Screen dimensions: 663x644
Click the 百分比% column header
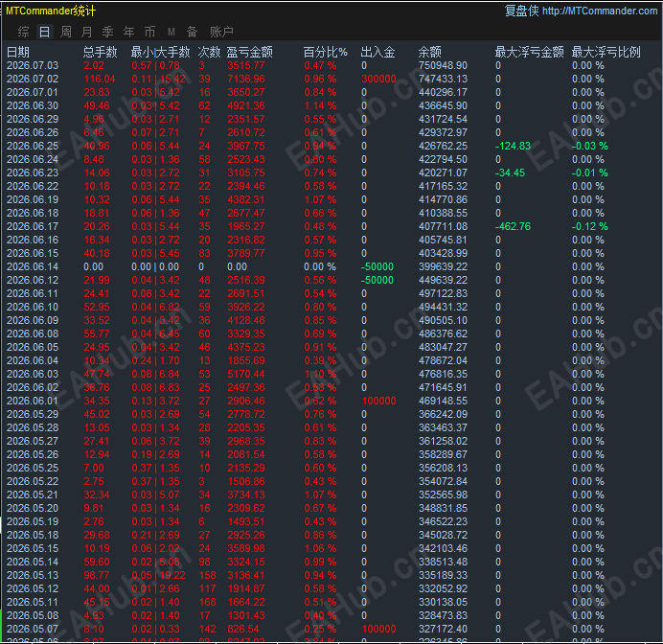(x=325, y=52)
